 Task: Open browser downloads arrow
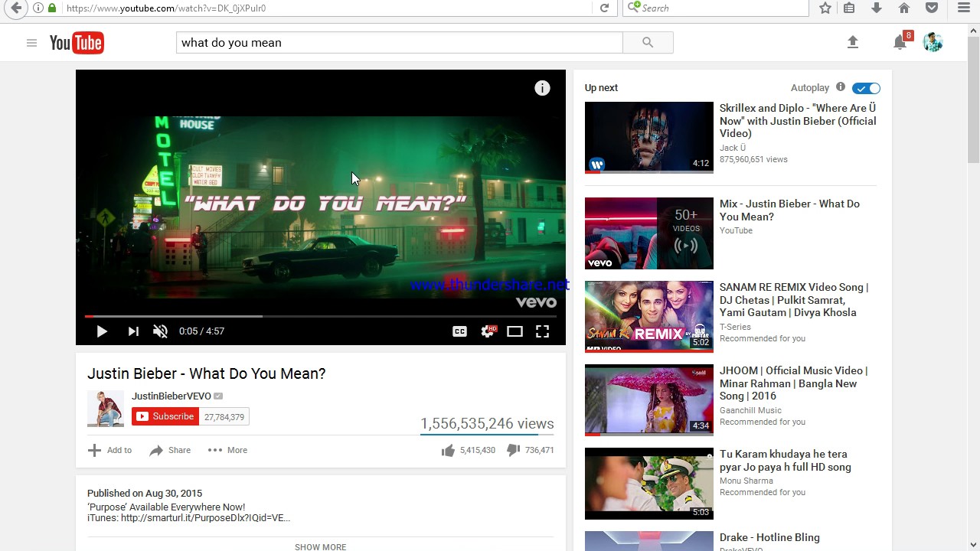(x=877, y=8)
